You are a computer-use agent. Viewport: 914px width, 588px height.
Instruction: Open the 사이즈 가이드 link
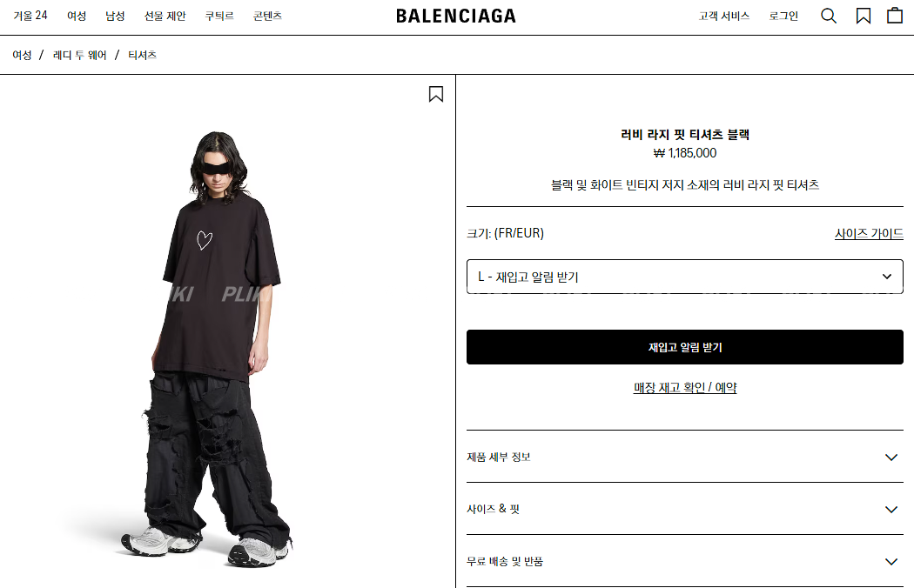point(869,234)
